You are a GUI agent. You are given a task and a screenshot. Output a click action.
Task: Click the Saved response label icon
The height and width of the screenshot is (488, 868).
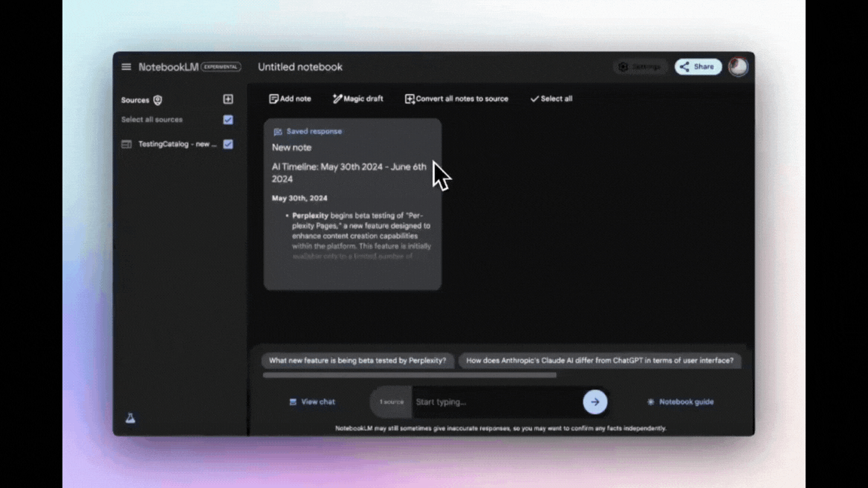coord(278,132)
